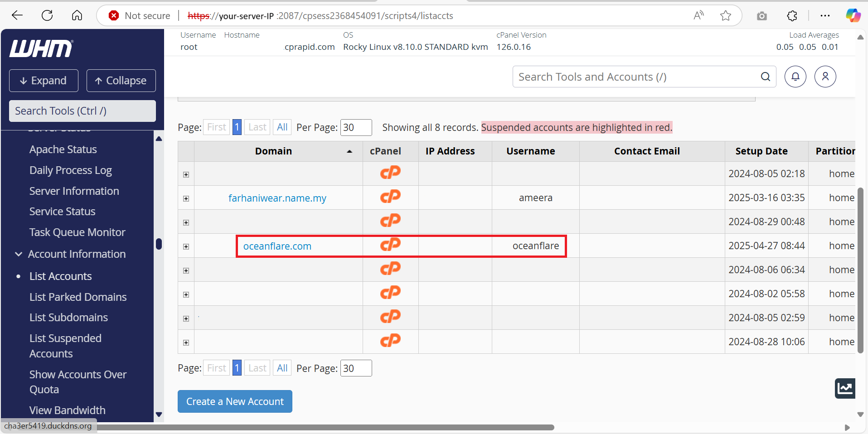Add page to favorites star icon

726,15
